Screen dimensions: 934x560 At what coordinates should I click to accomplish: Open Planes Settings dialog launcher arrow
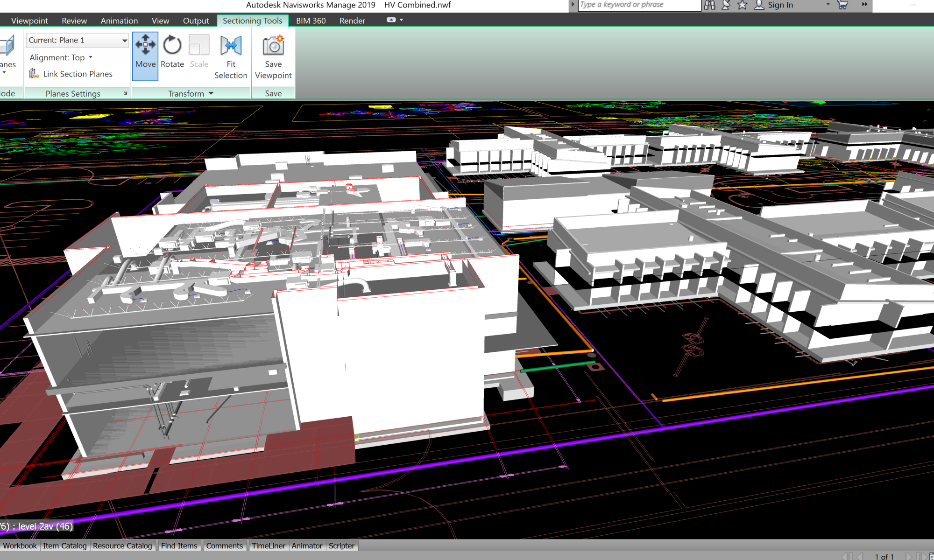tap(125, 93)
